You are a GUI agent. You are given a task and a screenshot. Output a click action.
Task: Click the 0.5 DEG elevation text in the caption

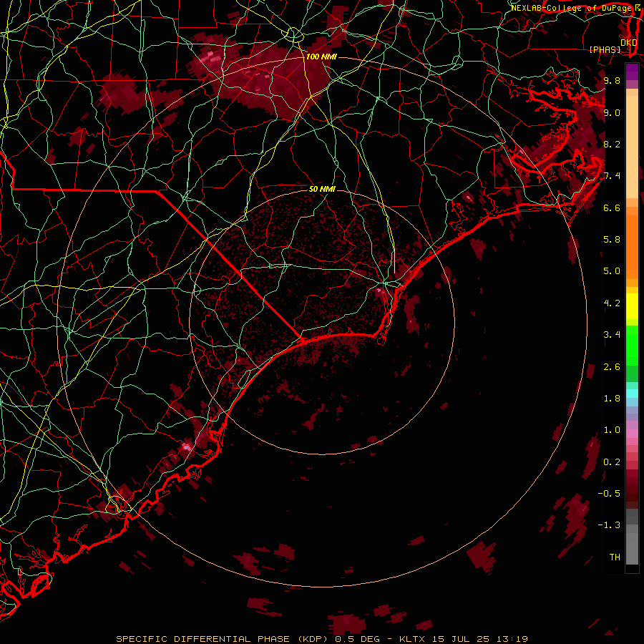[x=357, y=639]
